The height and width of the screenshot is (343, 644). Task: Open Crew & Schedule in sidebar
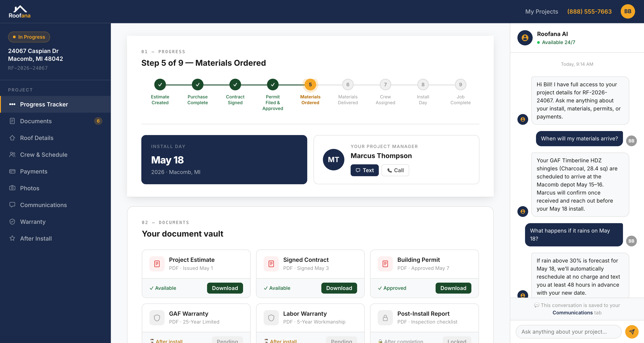55,155
